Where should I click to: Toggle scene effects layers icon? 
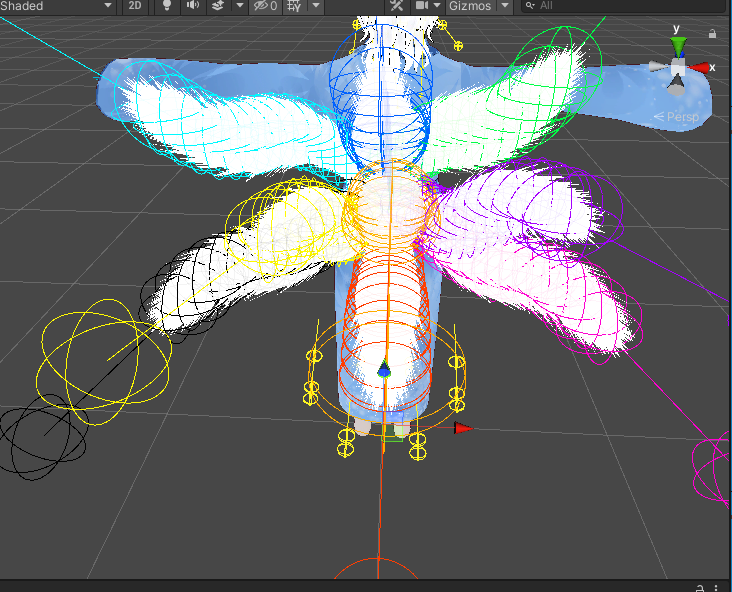click(218, 6)
